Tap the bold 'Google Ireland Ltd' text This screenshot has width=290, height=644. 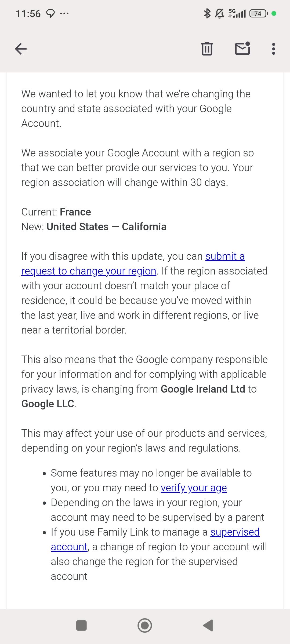(x=203, y=389)
